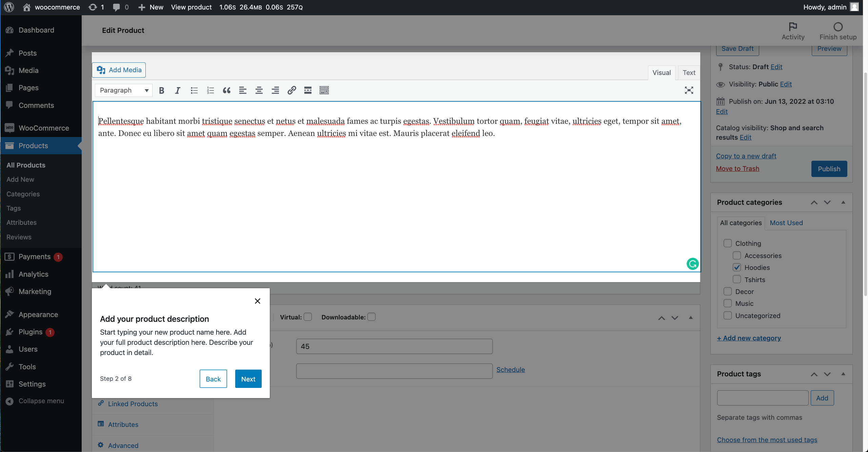This screenshot has height=452, width=868.
Task: Toggle the Product tags panel triangle
Action: coord(843,374)
